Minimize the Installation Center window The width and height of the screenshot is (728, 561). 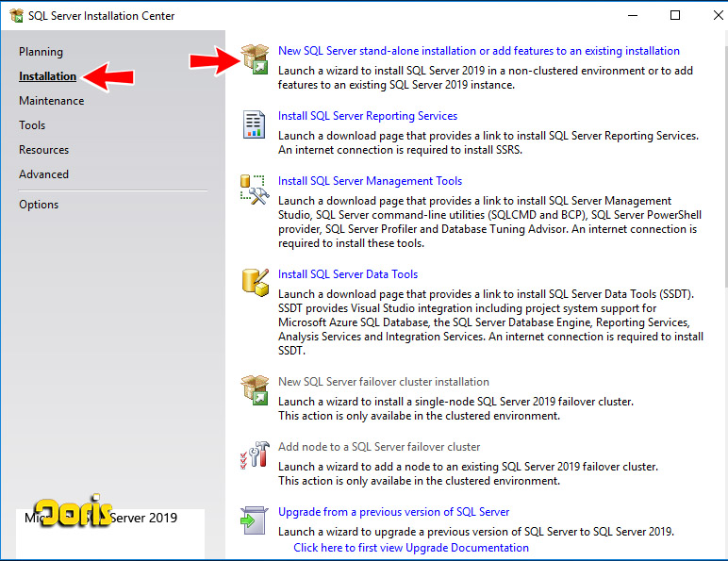633,15
